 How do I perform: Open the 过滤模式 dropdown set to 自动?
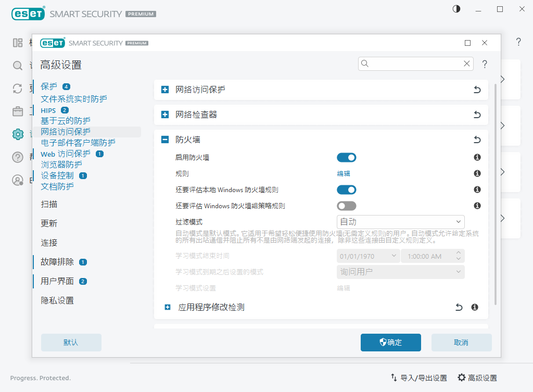[400, 222]
